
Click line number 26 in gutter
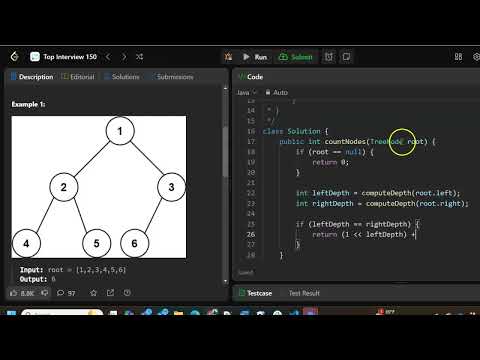click(x=251, y=234)
